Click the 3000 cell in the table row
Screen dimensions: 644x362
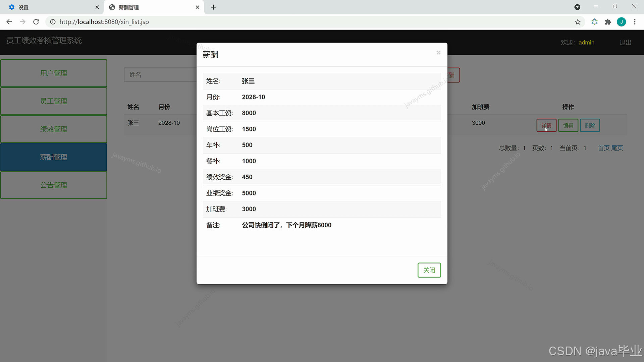click(x=478, y=123)
